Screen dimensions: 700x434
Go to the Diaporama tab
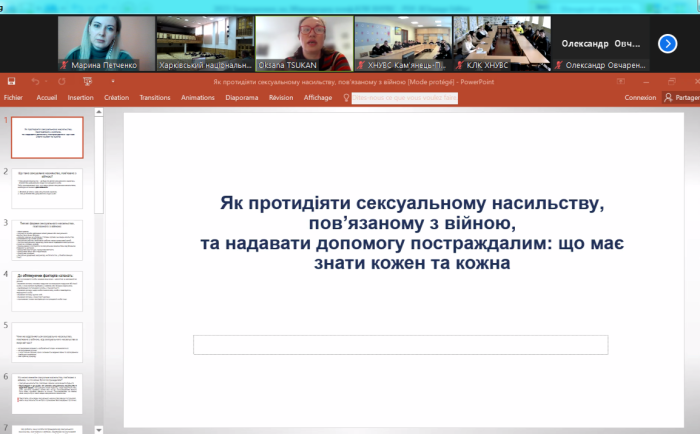click(x=241, y=98)
